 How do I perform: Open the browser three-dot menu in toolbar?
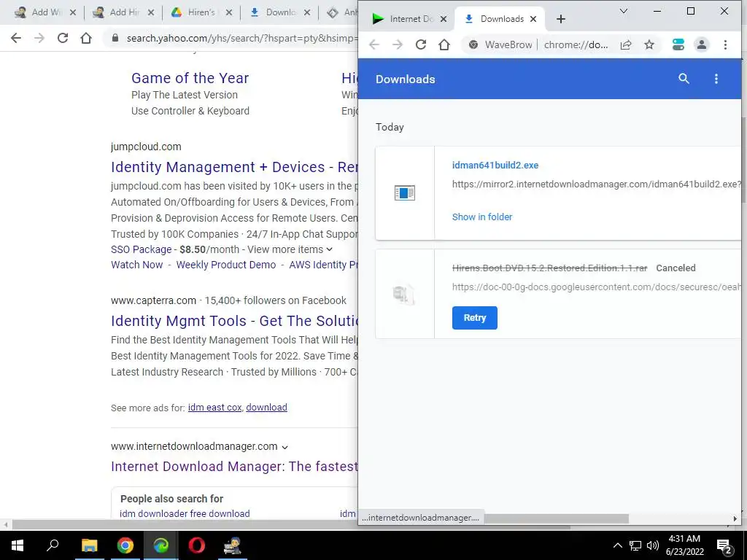[x=725, y=44]
